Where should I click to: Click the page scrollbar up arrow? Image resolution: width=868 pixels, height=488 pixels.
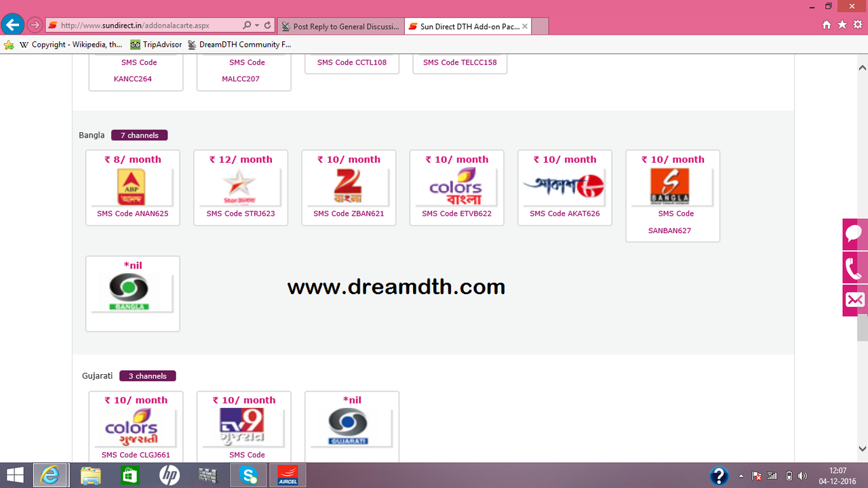[x=863, y=68]
